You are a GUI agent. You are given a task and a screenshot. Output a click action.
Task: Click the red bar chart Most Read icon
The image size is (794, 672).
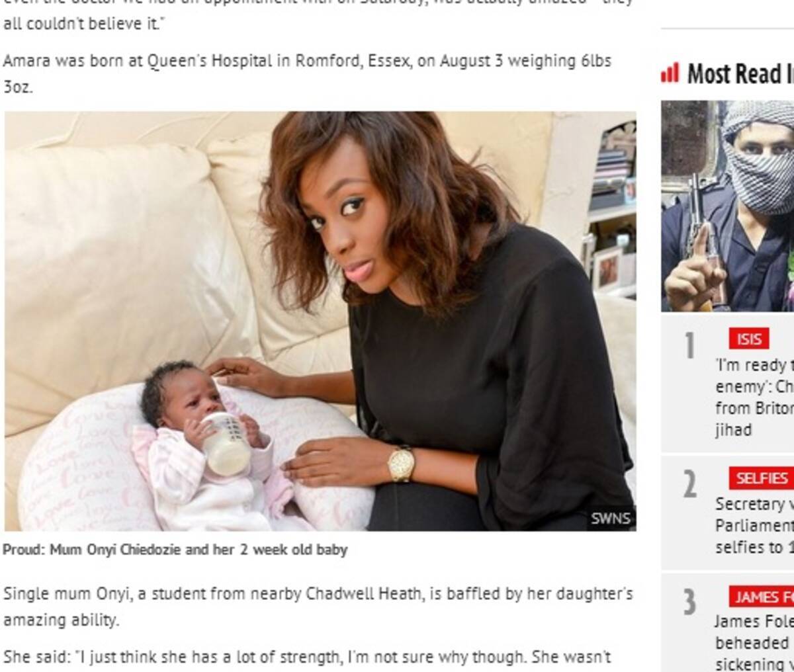(x=670, y=73)
